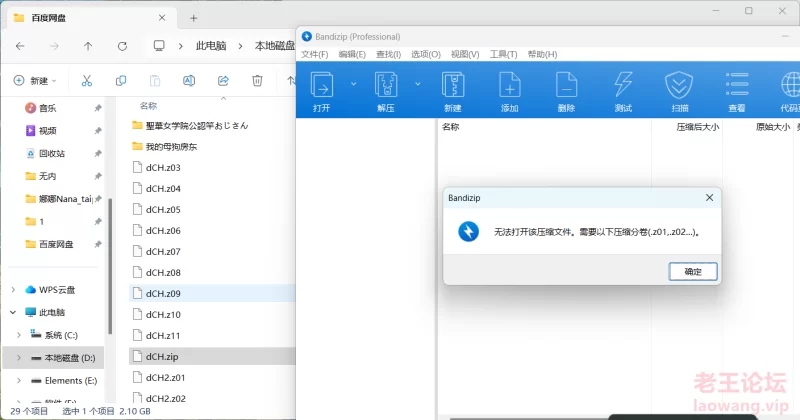Click chevron after 此电脑 in breadcrumb
The height and width of the screenshot is (420, 800).
pyautogui.click(x=240, y=46)
